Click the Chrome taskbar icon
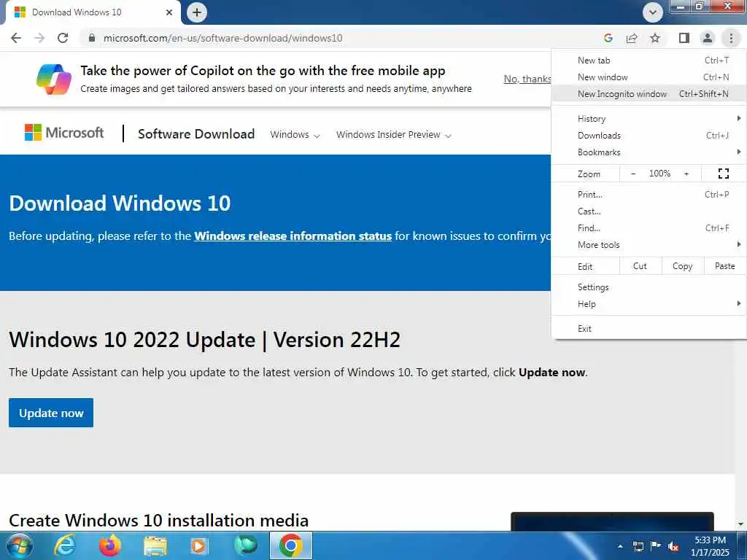 click(x=291, y=545)
